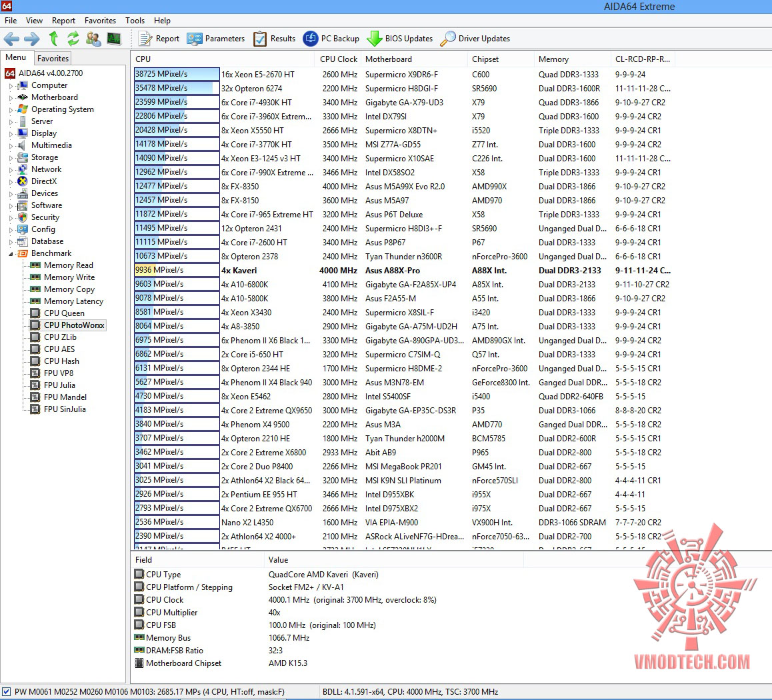Toggle the status bar result checkbox
The width and height of the screenshot is (772, 700).
(x=6, y=691)
